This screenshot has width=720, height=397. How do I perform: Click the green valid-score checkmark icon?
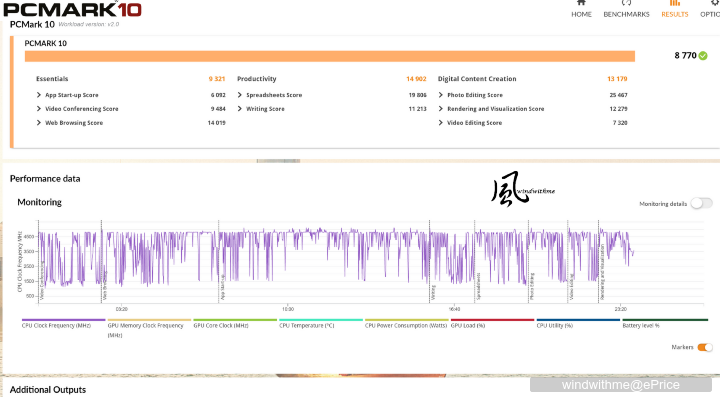(703, 56)
